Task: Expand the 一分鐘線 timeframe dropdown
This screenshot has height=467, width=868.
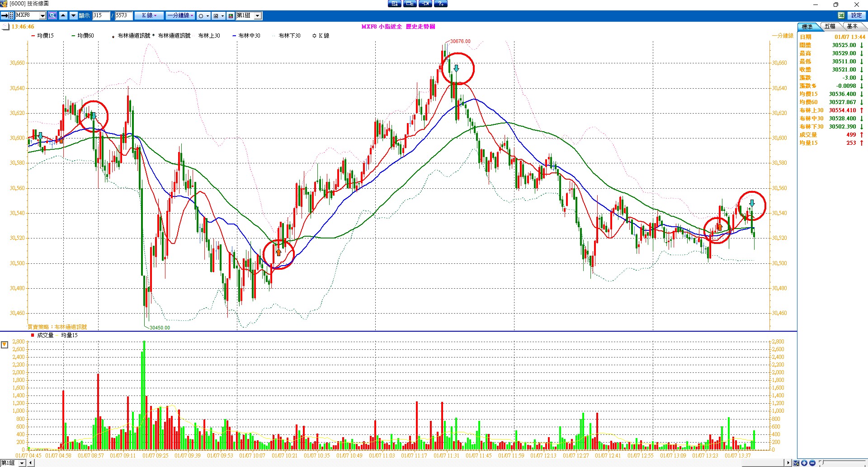Action: click(x=180, y=16)
